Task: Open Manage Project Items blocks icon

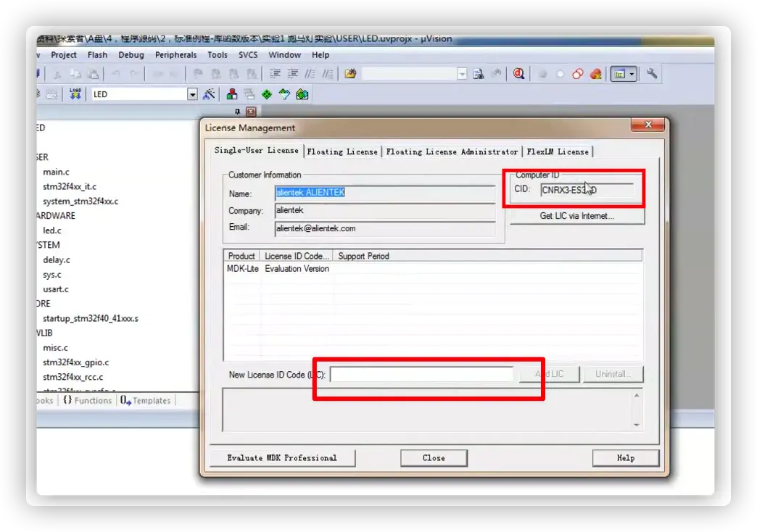Action: (232, 94)
